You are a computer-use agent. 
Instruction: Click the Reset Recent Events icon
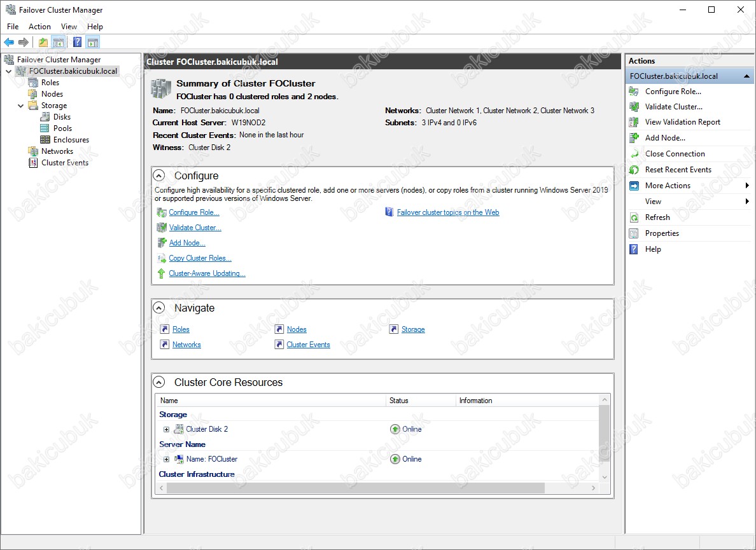634,170
